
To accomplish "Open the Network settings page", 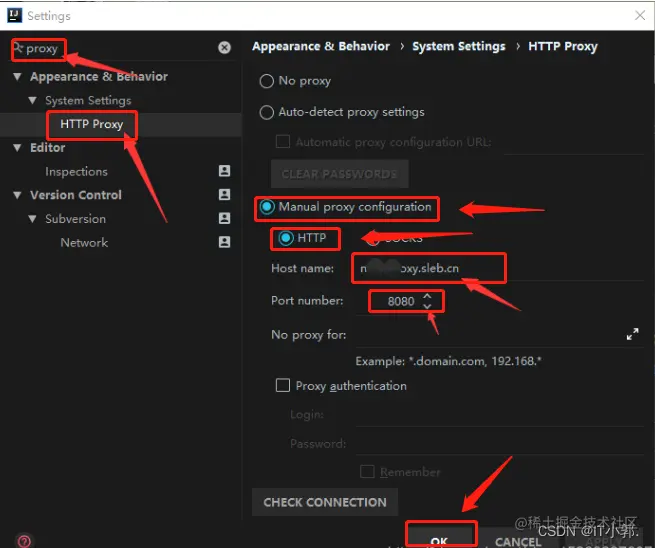I will tap(84, 242).
